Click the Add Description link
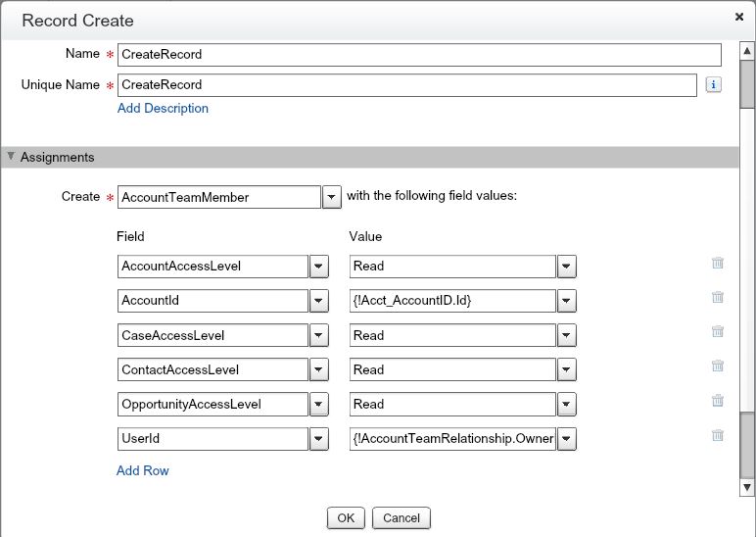Screen dimensions: 756x537 pos(163,109)
